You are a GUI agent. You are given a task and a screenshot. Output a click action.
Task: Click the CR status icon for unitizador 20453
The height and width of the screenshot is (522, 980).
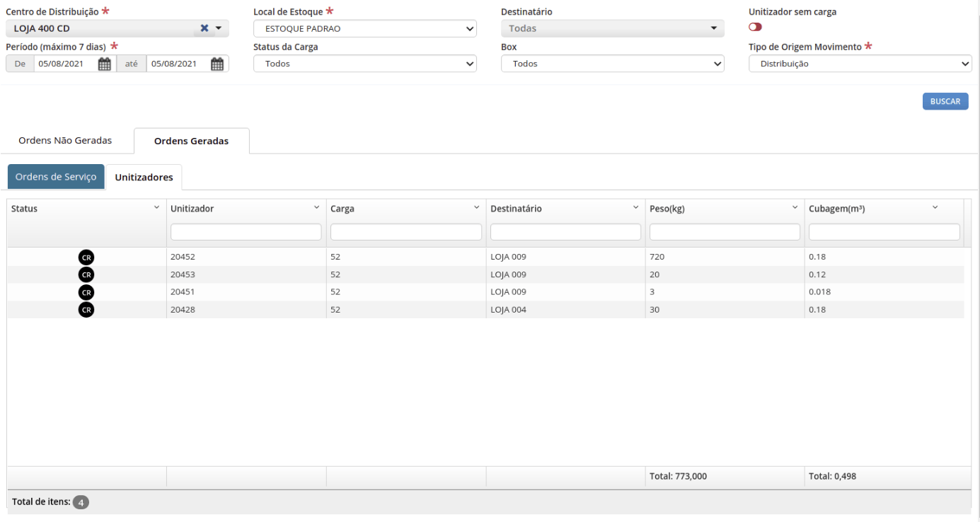(x=86, y=274)
